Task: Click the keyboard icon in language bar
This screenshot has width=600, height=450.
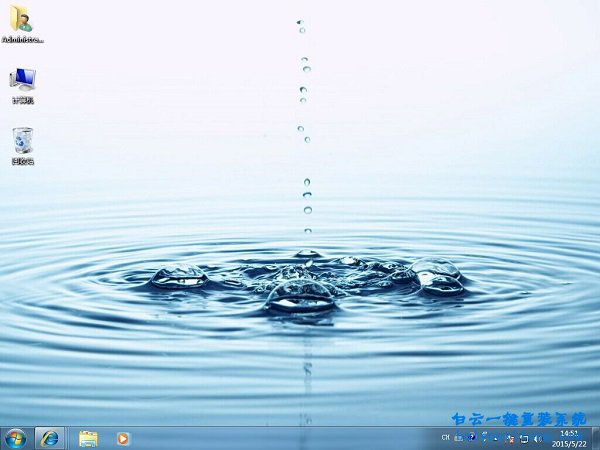Action: (x=459, y=438)
